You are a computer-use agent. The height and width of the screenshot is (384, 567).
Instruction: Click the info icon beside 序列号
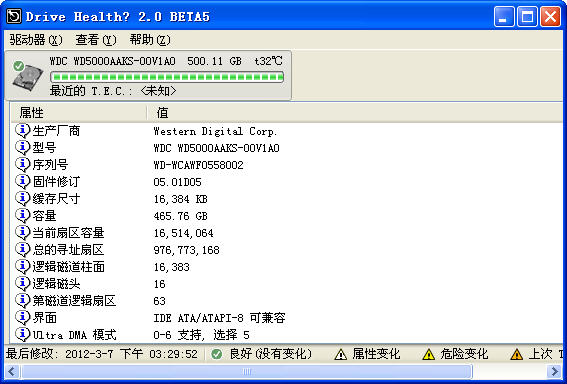[x=22, y=164]
